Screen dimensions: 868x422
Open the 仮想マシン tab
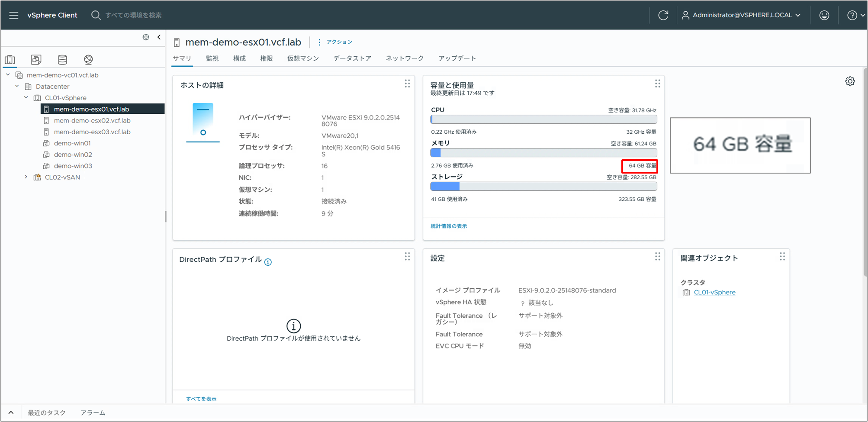tap(303, 58)
